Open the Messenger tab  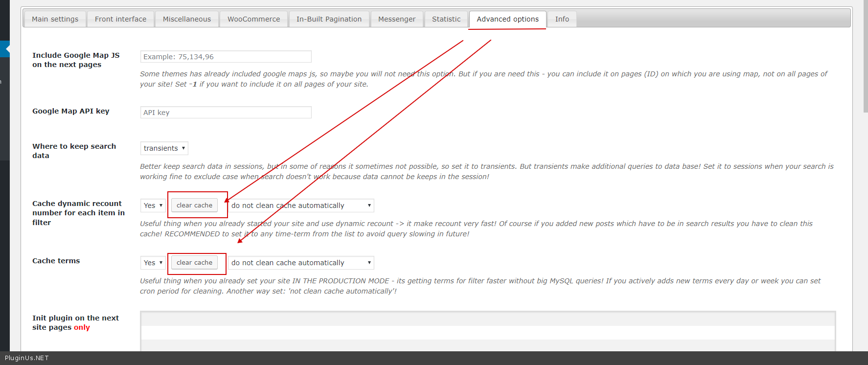397,19
